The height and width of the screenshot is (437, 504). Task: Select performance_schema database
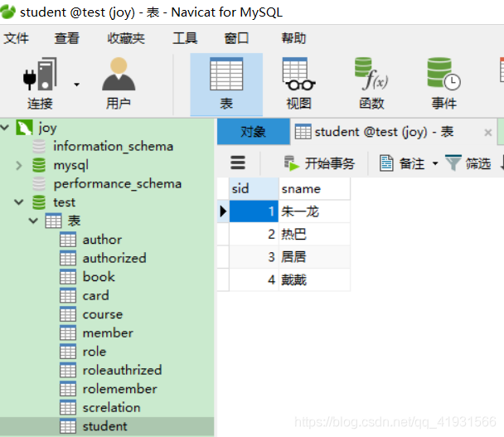118,184
